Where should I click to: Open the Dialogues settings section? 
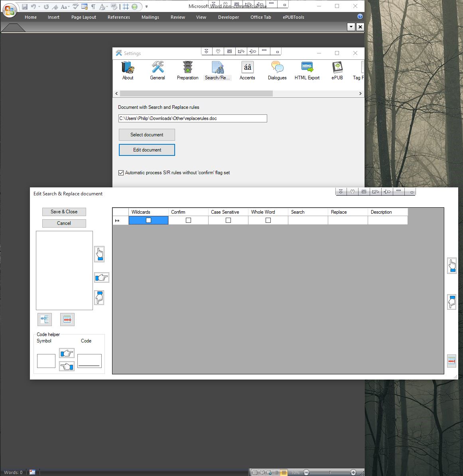click(x=277, y=71)
